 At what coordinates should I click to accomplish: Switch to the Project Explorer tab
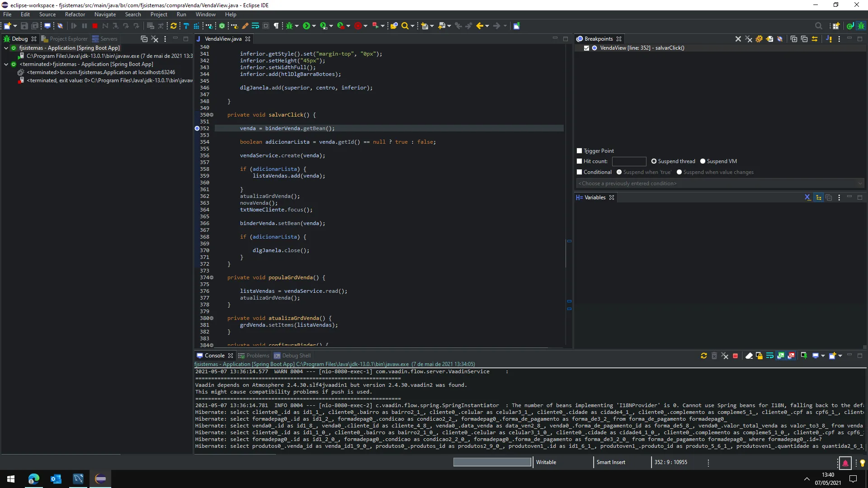(x=68, y=39)
